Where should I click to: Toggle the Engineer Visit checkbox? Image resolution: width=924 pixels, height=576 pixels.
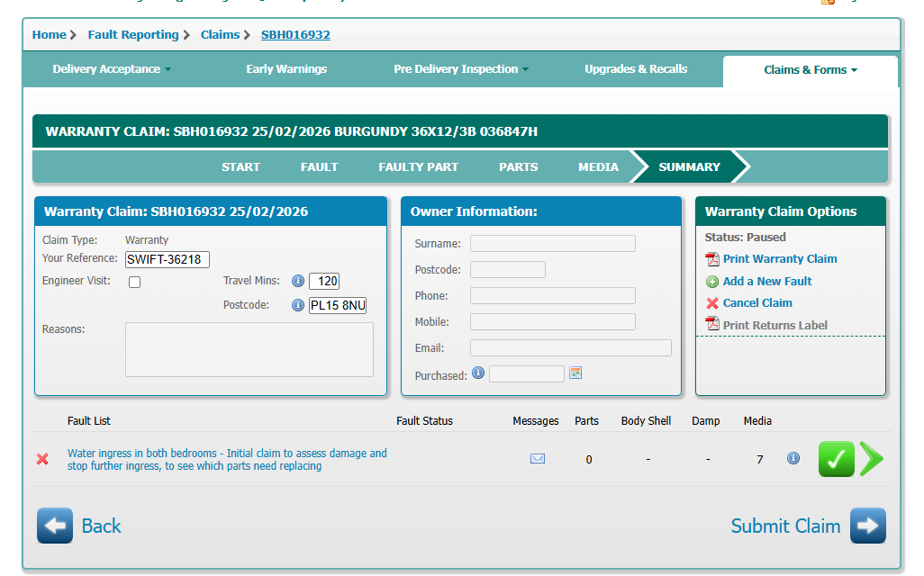(x=135, y=283)
